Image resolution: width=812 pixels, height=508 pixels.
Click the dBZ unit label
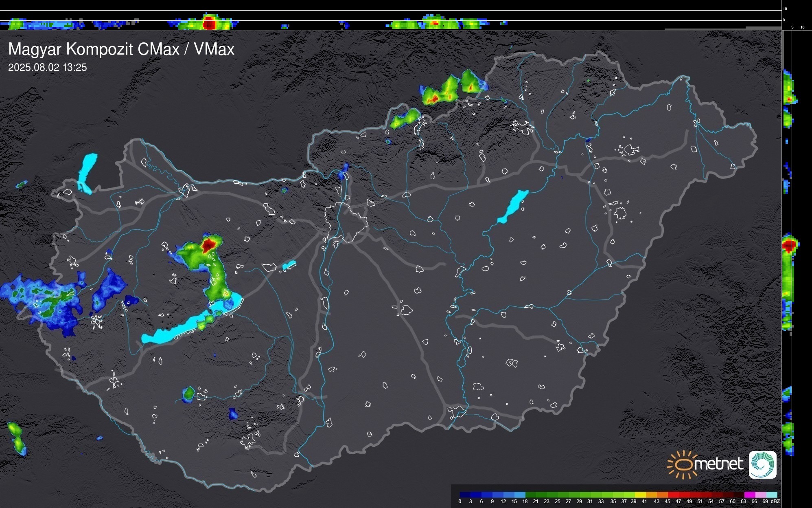tap(775, 501)
